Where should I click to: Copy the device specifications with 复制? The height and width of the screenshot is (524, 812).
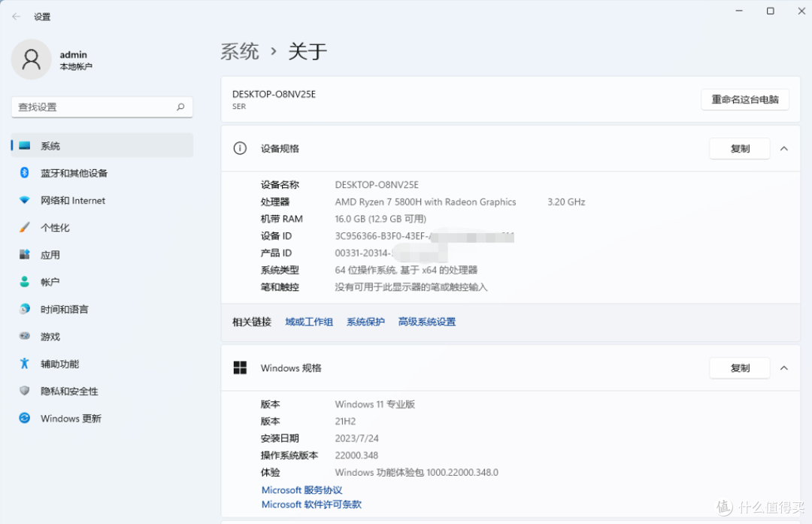(740, 149)
